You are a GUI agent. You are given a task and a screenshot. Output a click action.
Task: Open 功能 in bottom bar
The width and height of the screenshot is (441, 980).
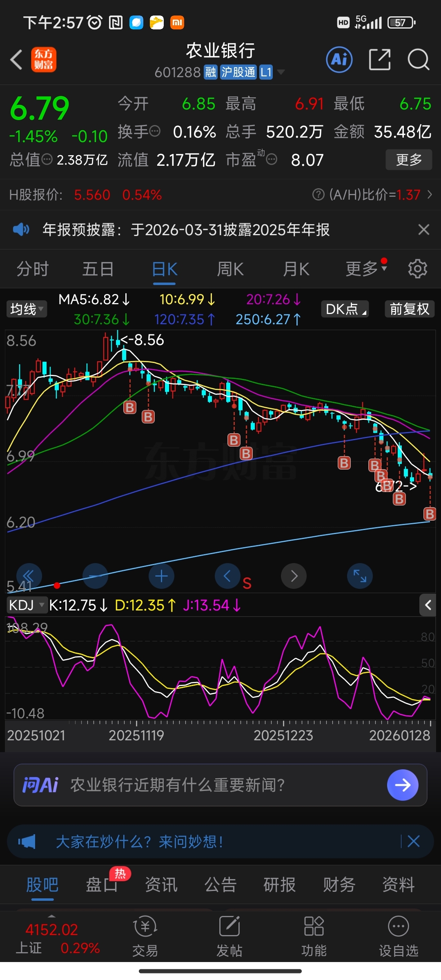314,937
